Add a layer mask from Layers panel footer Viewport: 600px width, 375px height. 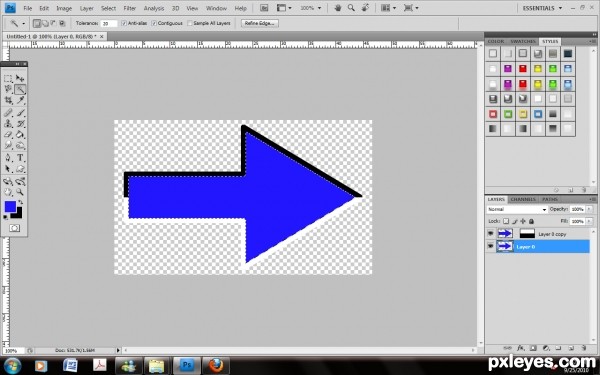pos(533,348)
